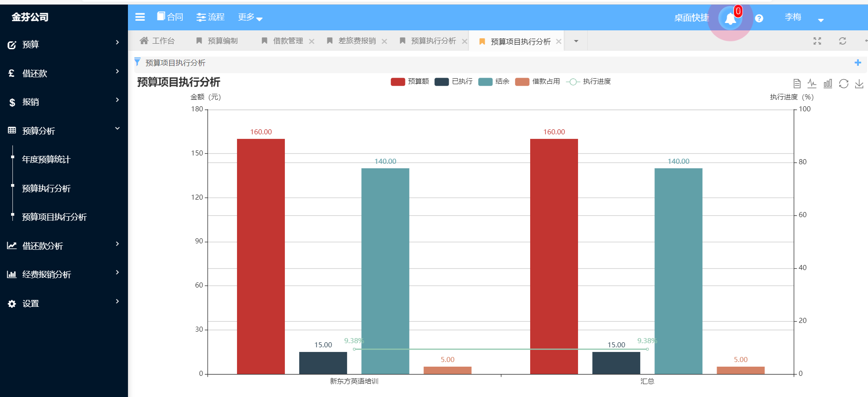Switch to the 预算执行分析 tab
Screen dimensions: 868x397
click(428, 40)
